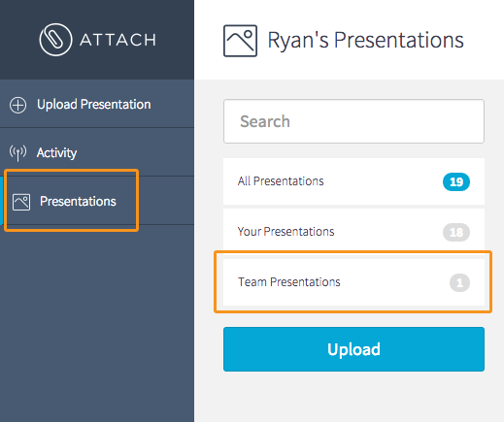Click the ATTACH wordmark text

coord(118,40)
